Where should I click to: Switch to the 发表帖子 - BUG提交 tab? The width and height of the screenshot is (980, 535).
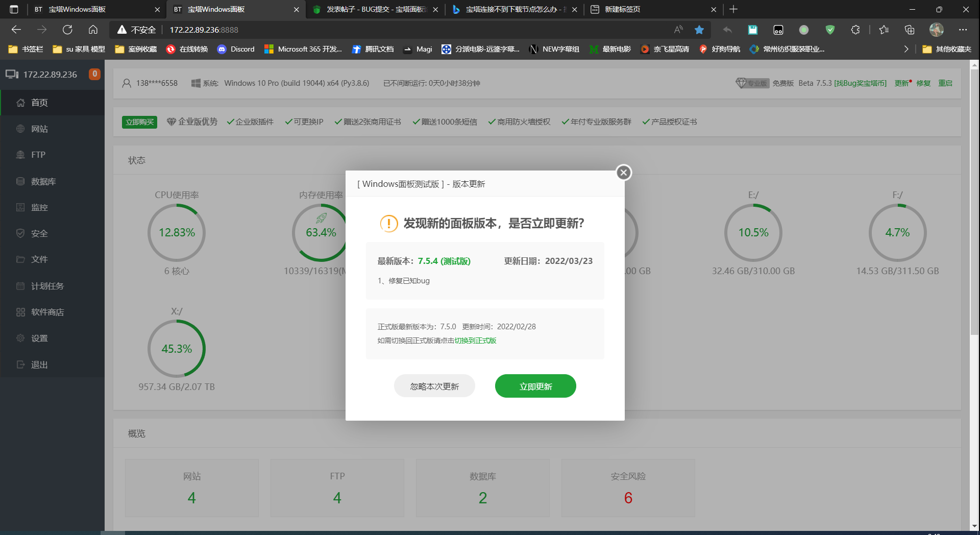point(376,9)
